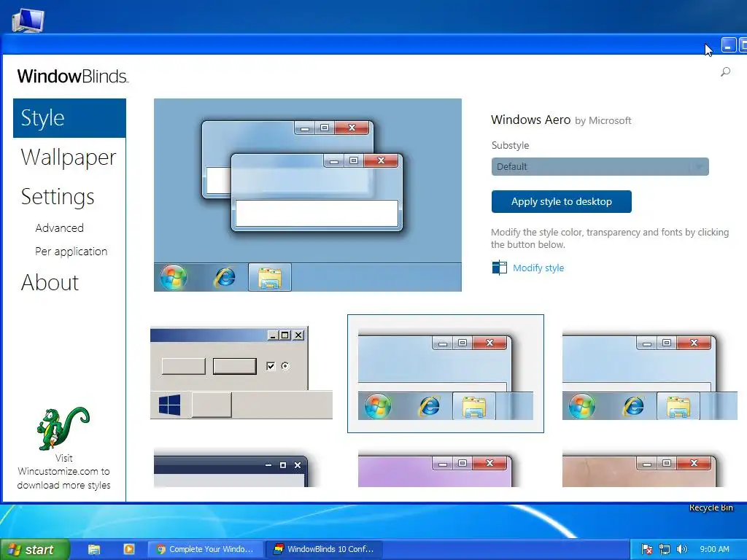Click WindowBlinds 10 Conf... taskbar button
Image resolution: width=747 pixels, height=560 pixels.
[325, 549]
